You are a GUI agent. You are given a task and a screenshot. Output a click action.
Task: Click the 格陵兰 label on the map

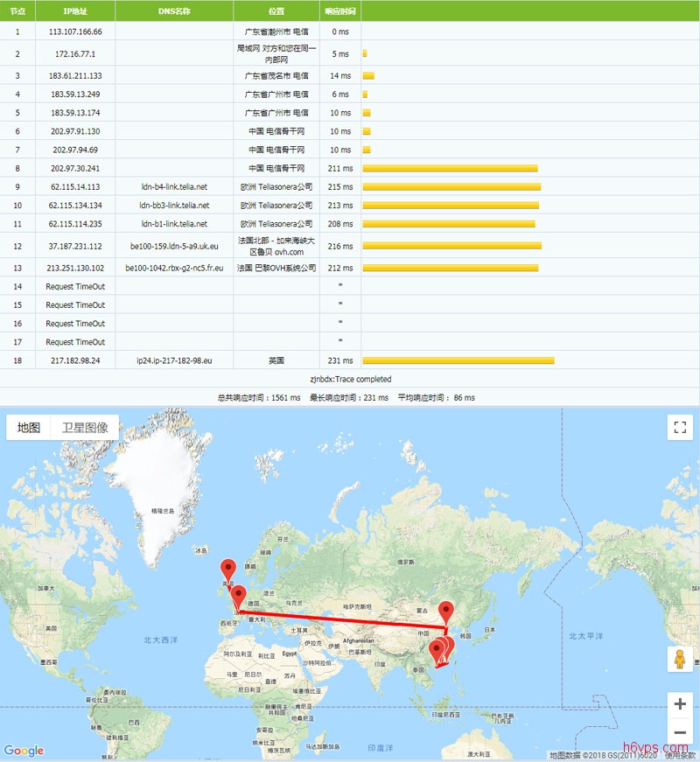[x=163, y=511]
